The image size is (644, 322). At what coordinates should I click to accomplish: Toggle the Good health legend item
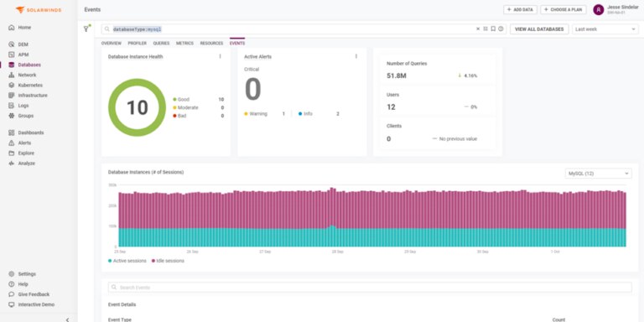pyautogui.click(x=181, y=100)
